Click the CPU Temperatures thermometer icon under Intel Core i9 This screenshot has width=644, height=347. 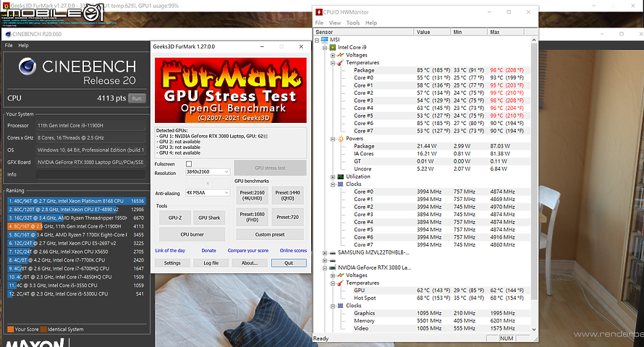tap(341, 63)
